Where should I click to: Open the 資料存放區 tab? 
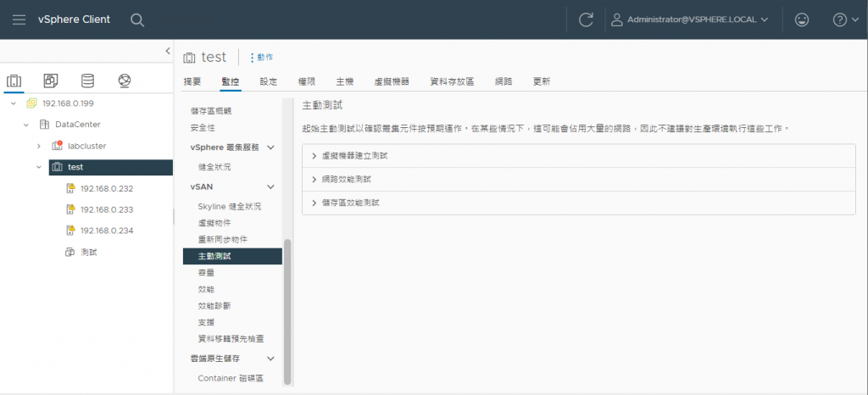(453, 82)
